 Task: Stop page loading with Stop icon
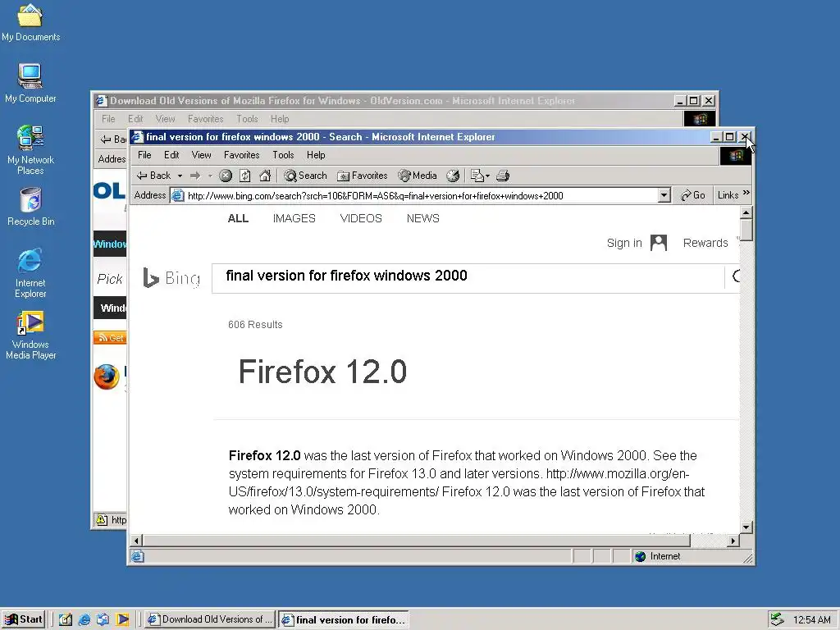226,176
